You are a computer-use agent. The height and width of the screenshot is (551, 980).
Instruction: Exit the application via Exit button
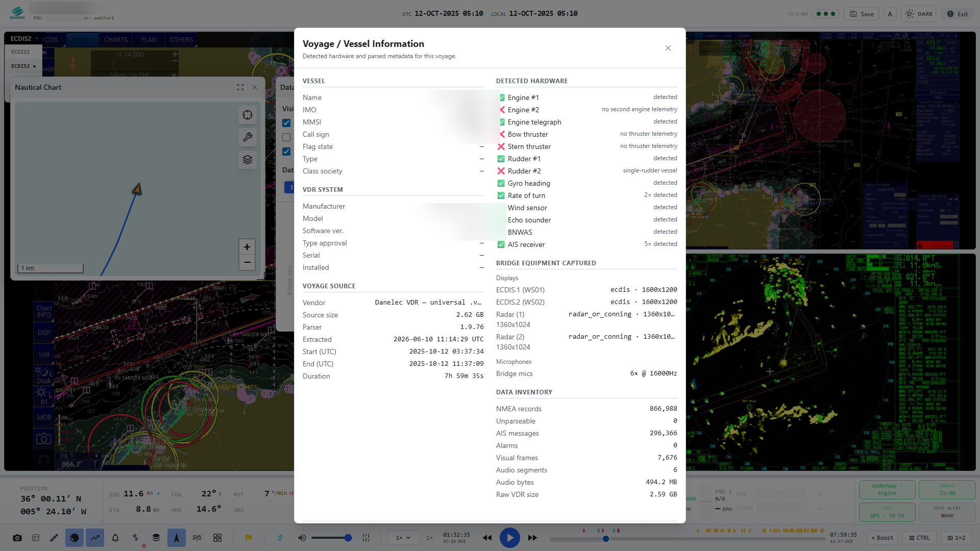click(958, 14)
